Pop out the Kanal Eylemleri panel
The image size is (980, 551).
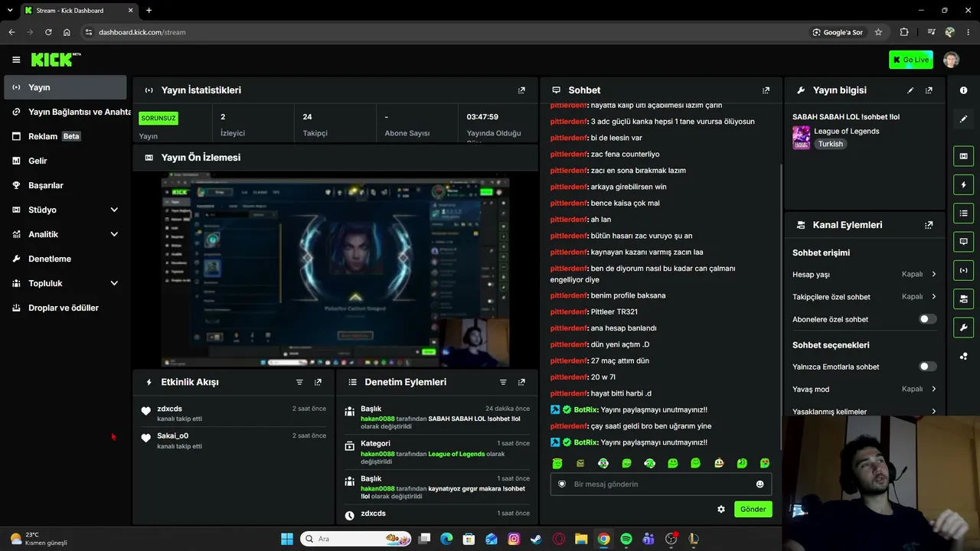pyautogui.click(x=929, y=225)
